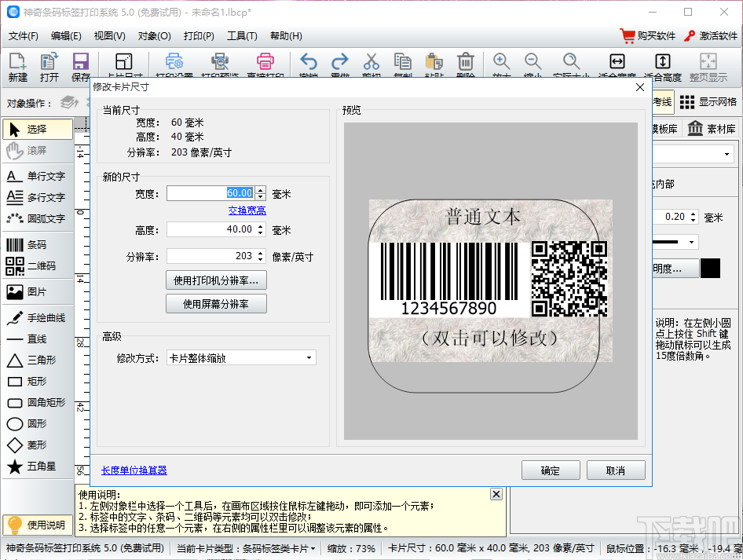Image resolution: width=743 pixels, height=560 pixels.
Task: Toggle the Show grid (显示网格) option
Action: tap(708, 102)
